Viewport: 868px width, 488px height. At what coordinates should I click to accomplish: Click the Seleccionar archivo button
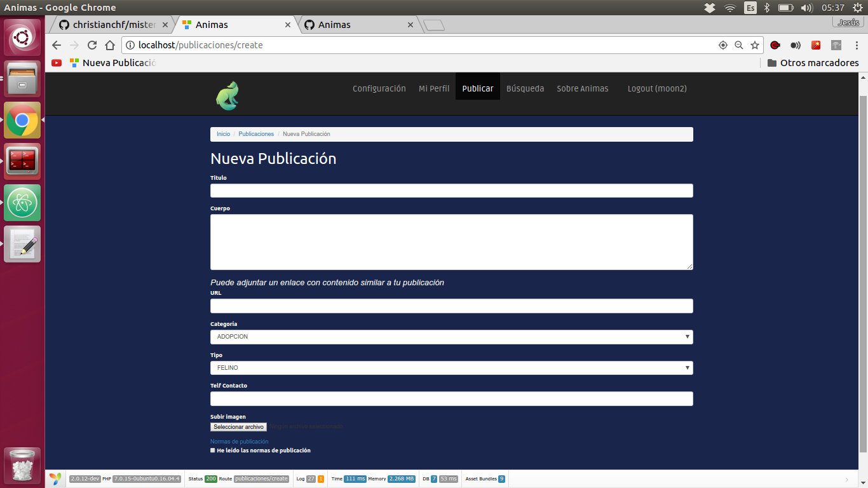238,427
